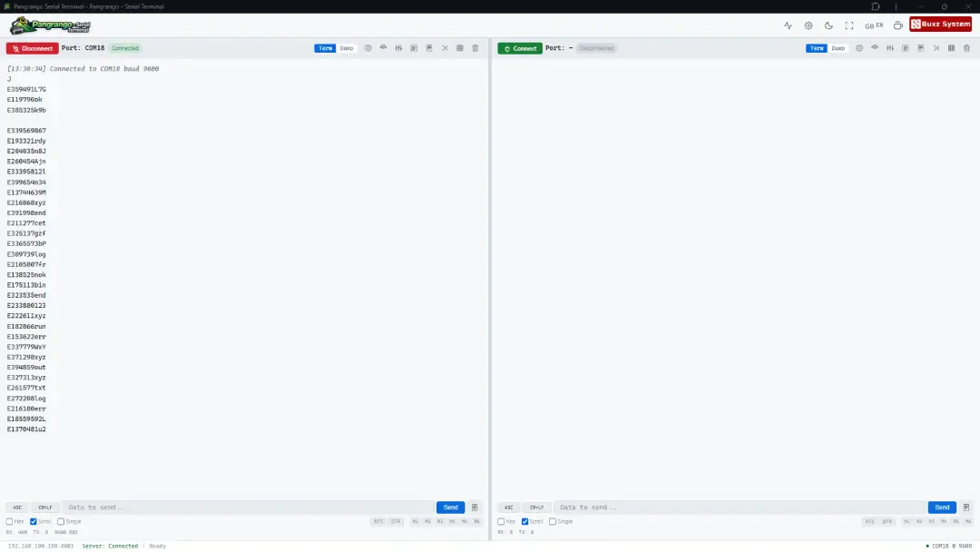Open the GB EN language selector
The image size is (980, 552).
click(x=874, y=25)
